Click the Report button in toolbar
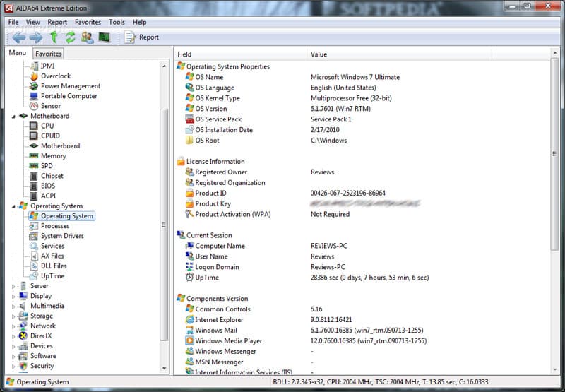The image size is (565, 392). coord(142,37)
